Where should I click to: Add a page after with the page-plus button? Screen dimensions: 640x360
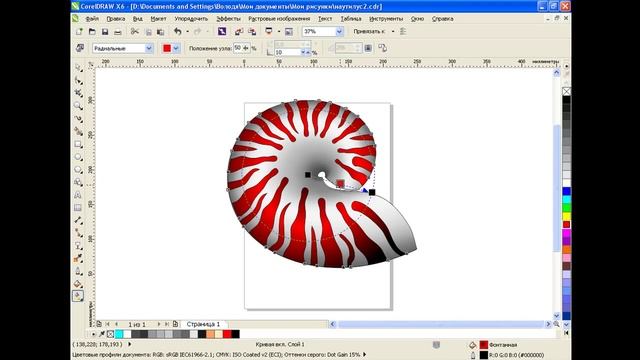(176, 324)
